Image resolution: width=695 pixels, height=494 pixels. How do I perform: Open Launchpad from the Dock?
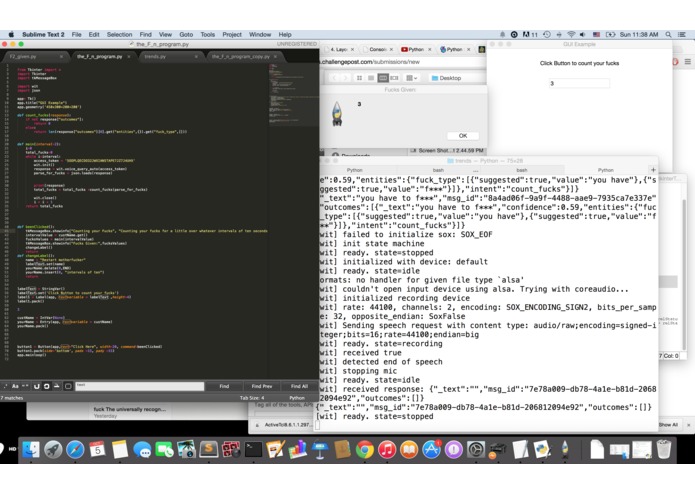[x=53, y=450]
